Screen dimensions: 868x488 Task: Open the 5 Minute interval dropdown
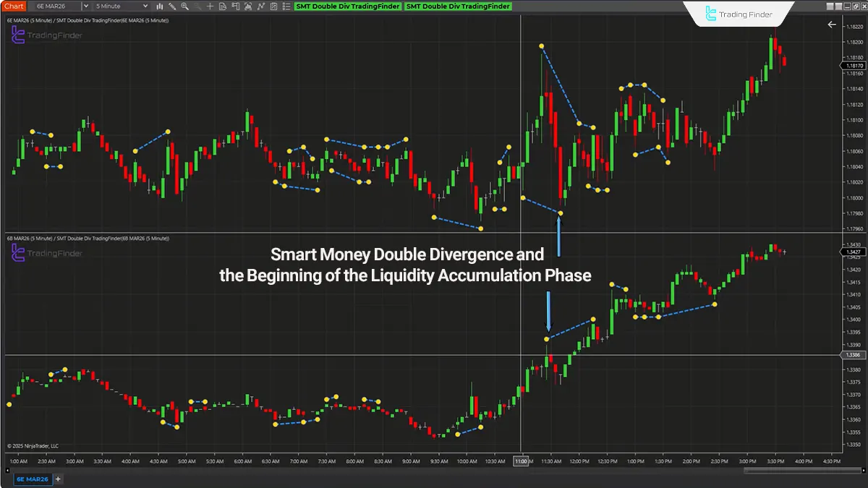(116, 6)
